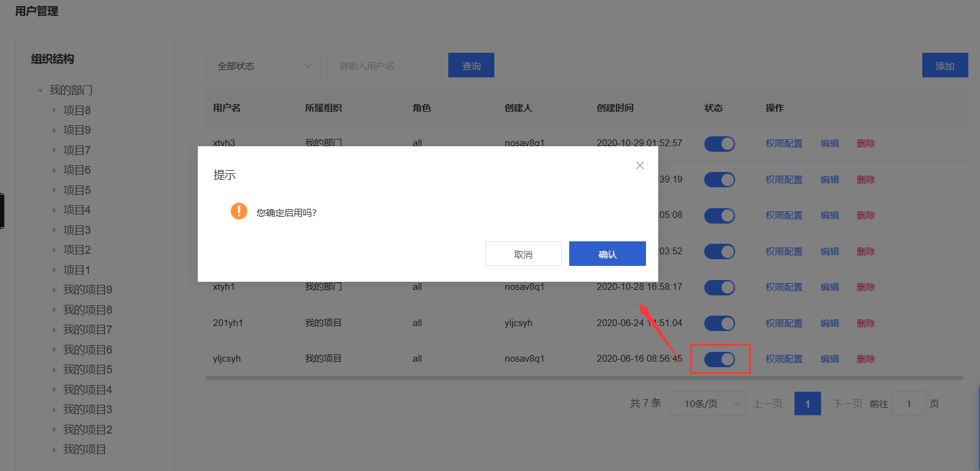Click 编辑 for user 201yh1

coord(830,323)
